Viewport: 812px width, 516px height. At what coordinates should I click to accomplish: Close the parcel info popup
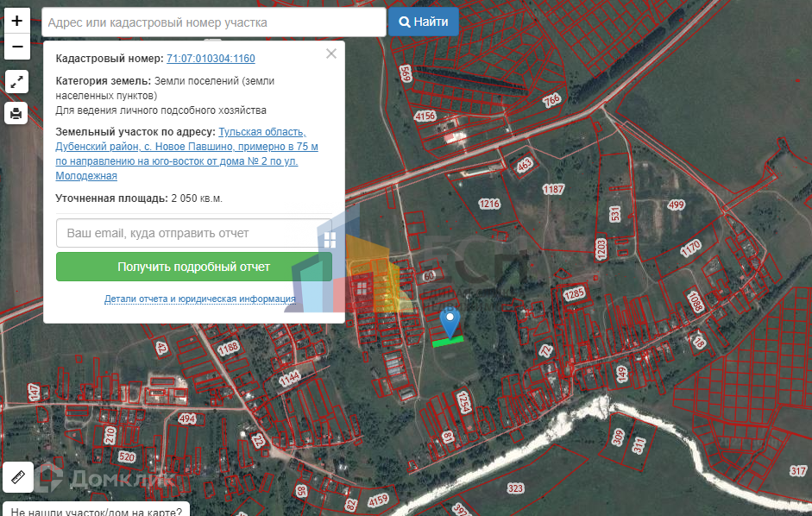coord(330,53)
